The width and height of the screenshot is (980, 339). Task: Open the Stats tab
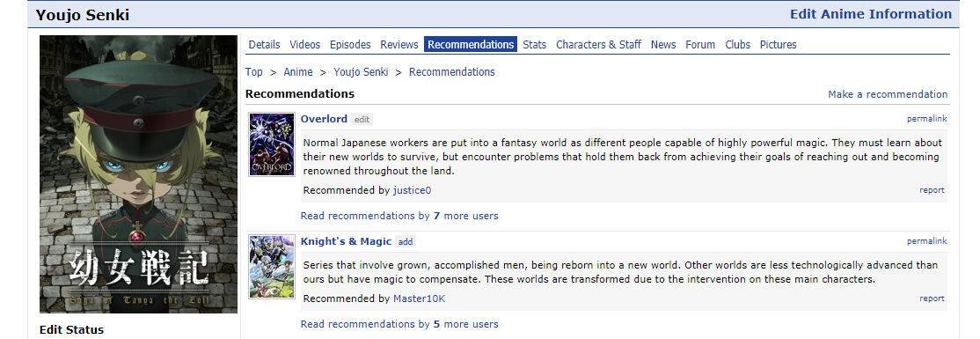pyautogui.click(x=534, y=44)
